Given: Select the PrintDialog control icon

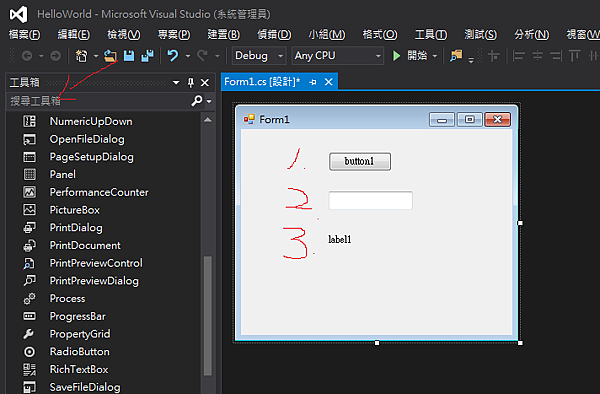Looking at the screenshot, I should pos(29,228).
